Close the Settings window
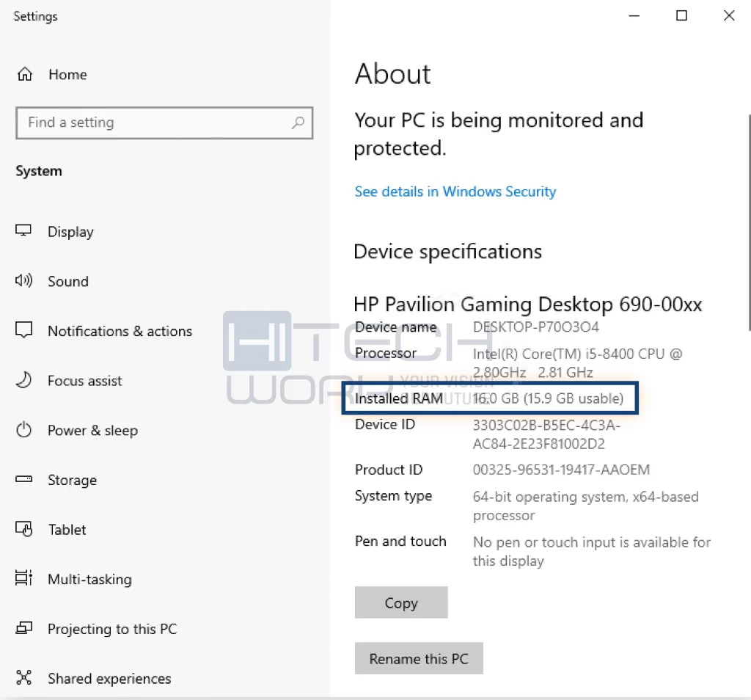The image size is (751, 700). [729, 16]
